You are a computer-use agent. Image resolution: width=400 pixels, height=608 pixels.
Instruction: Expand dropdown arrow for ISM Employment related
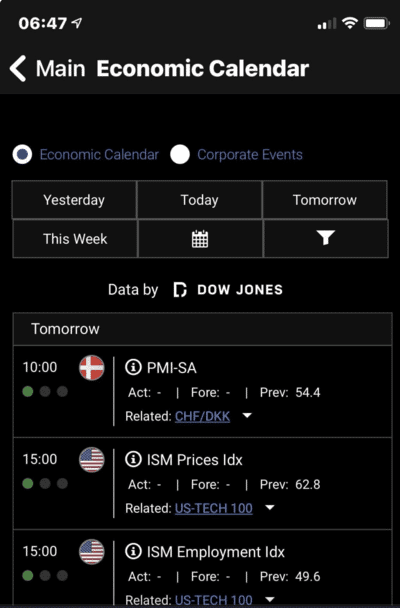(270, 599)
